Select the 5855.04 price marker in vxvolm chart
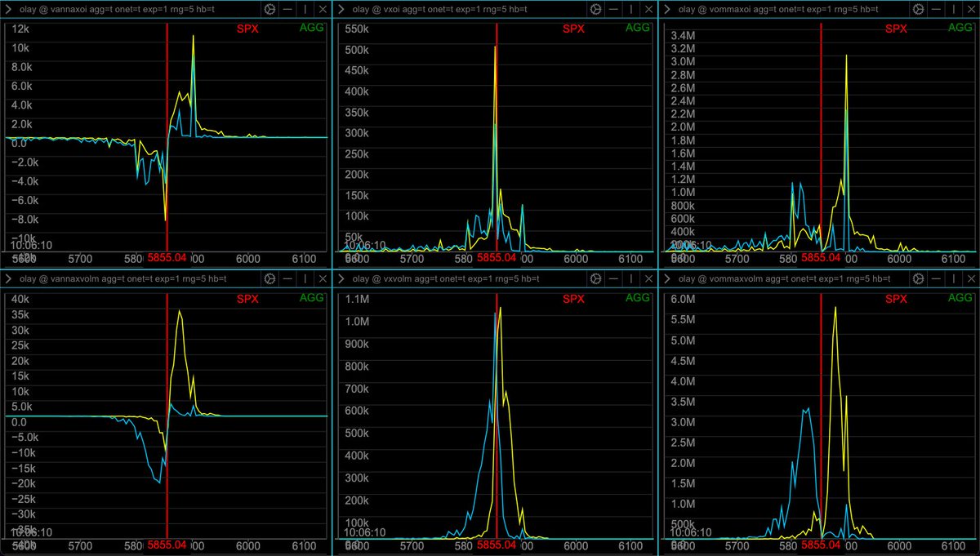Viewport: 980px width, 556px height. (497, 545)
